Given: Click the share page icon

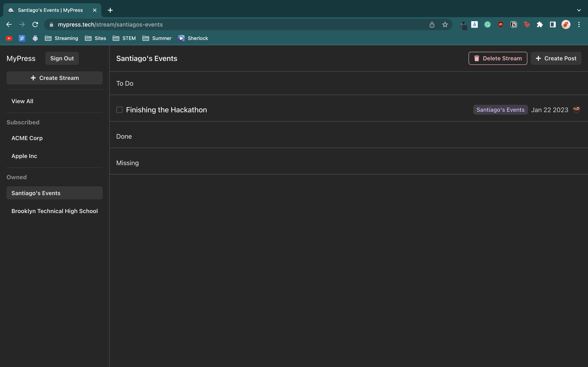Looking at the screenshot, I should tap(432, 24).
